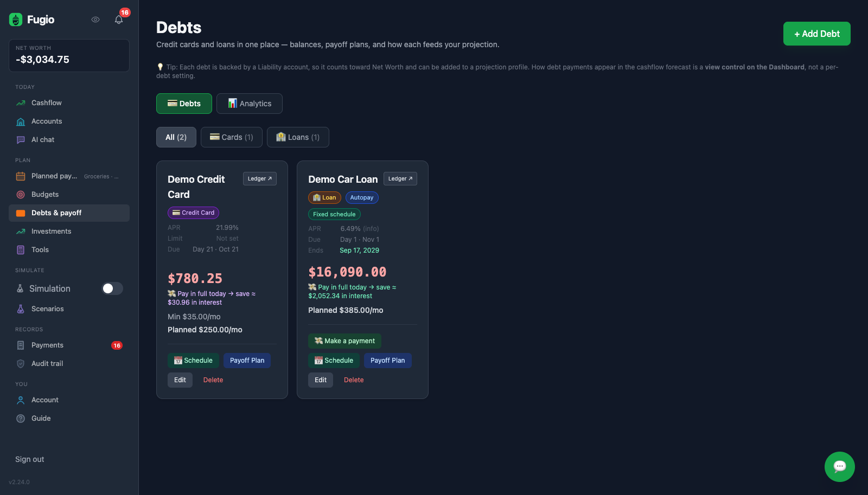Click the (info) link beside 6.49% APR
Image resolution: width=868 pixels, height=495 pixels.
(x=371, y=229)
